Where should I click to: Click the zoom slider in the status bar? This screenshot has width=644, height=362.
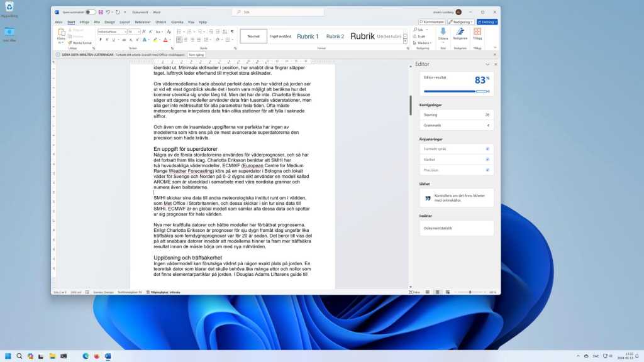point(470,292)
